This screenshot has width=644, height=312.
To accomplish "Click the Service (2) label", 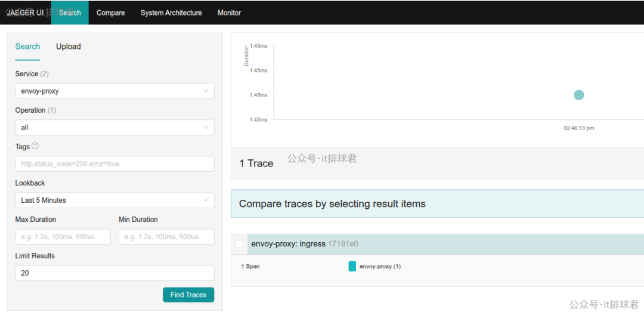I will pos(32,74).
